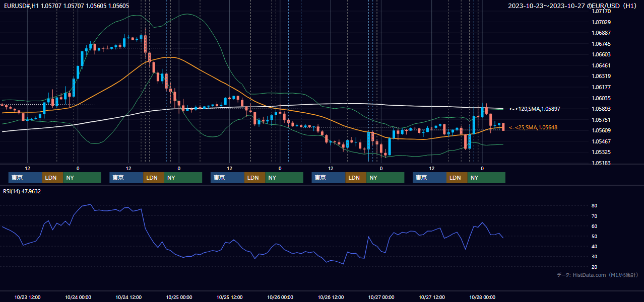This screenshot has height=302, width=644.
Task: Select the RSI(14) 47.9632 indicator label
Action: 22,191
